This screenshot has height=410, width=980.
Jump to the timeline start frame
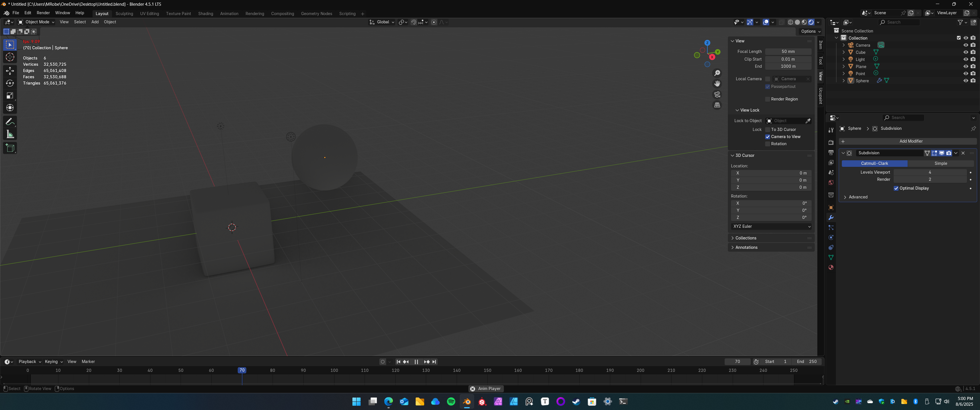click(x=398, y=362)
